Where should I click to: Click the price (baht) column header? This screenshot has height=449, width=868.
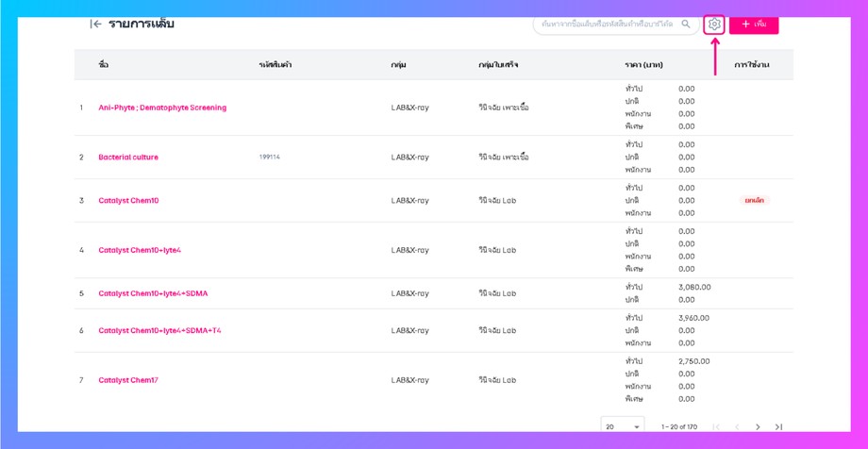pos(644,65)
